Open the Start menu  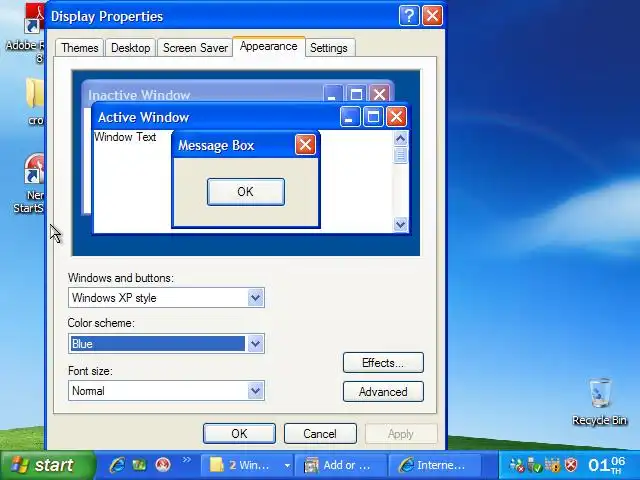point(47,465)
